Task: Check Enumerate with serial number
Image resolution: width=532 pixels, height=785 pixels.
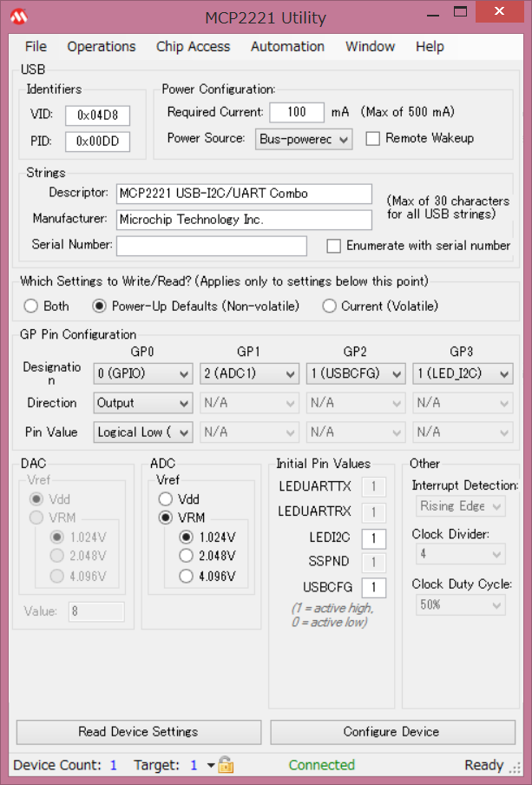Action: click(x=333, y=246)
